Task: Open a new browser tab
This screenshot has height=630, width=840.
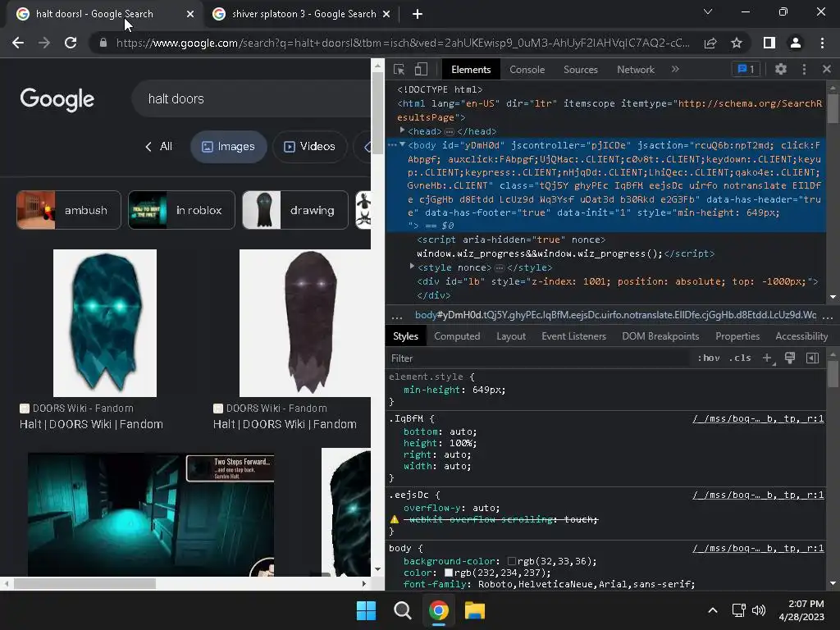Action: [418, 14]
